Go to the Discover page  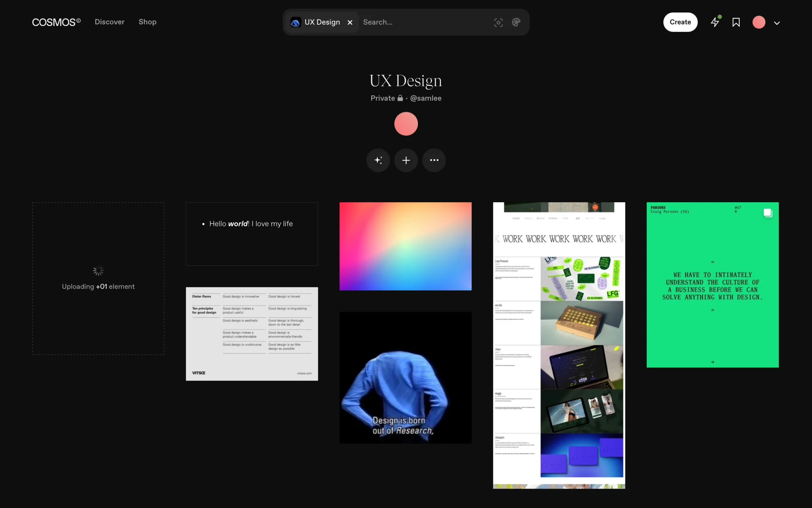[110, 22]
